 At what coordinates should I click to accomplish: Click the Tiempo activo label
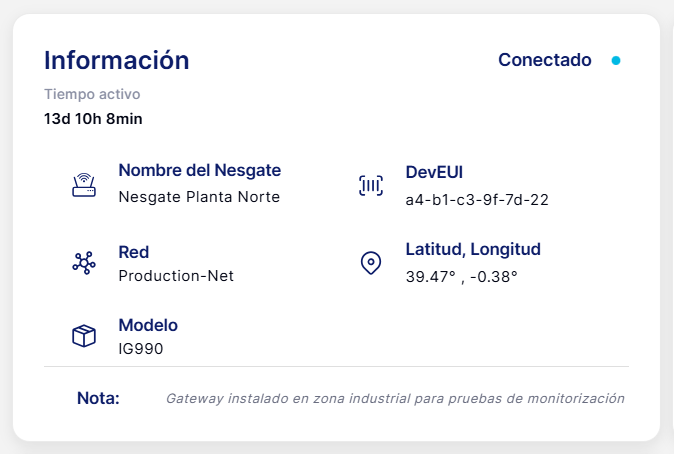pos(92,94)
